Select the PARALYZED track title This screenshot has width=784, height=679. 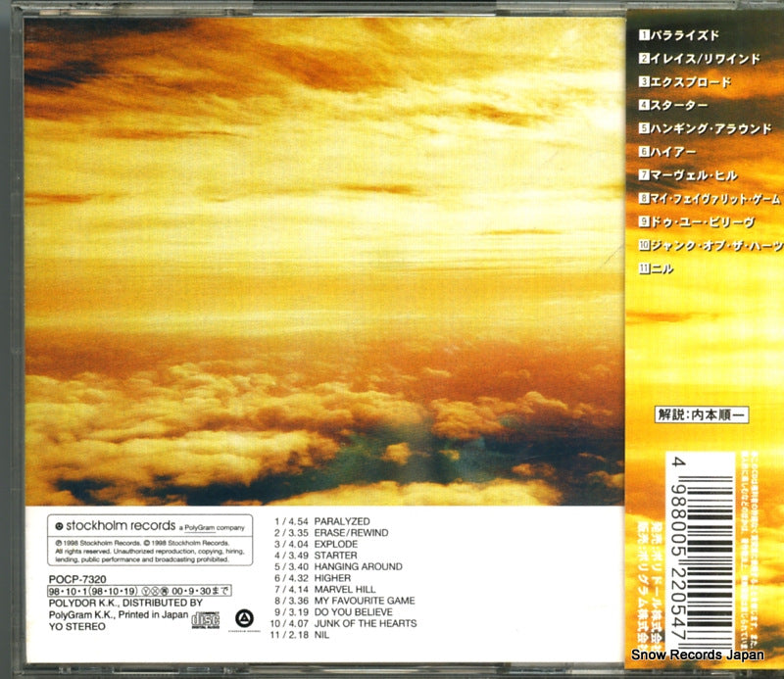click(343, 521)
